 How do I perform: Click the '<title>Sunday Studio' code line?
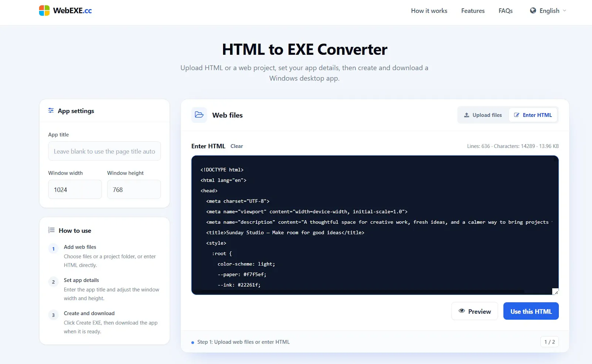tap(285, 232)
